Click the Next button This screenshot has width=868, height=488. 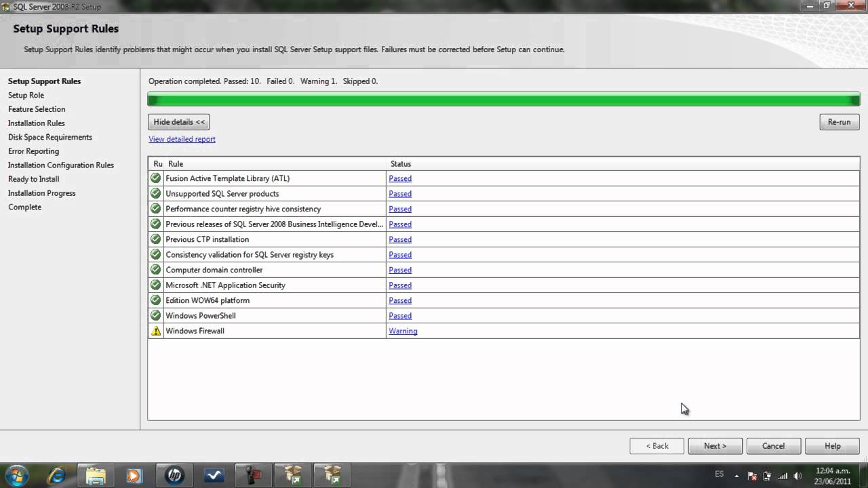coord(715,446)
